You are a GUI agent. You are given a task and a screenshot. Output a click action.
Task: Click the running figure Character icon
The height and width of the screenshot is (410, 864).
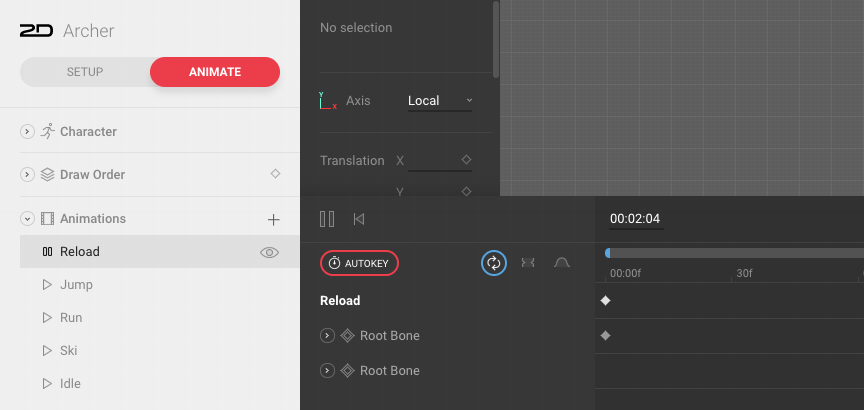(47, 131)
